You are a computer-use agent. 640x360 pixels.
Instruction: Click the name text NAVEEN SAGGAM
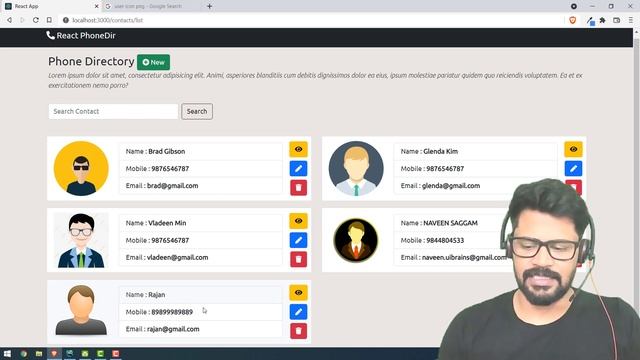tap(450, 223)
